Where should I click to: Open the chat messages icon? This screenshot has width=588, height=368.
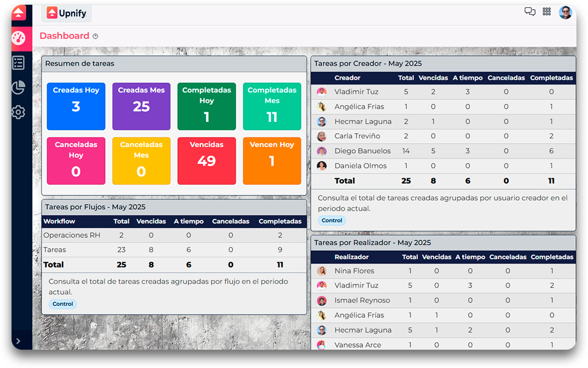530,11
